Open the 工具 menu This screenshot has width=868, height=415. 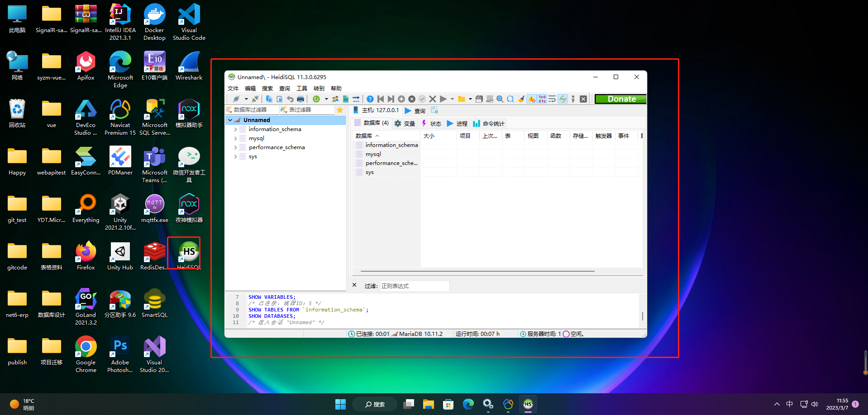click(301, 89)
